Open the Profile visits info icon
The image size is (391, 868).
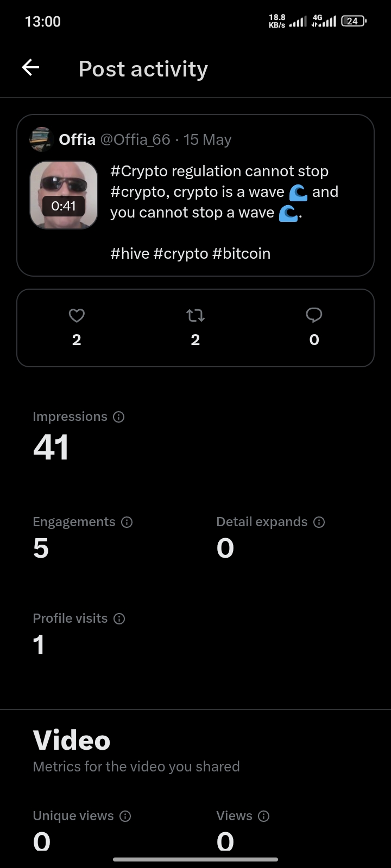[x=119, y=618]
